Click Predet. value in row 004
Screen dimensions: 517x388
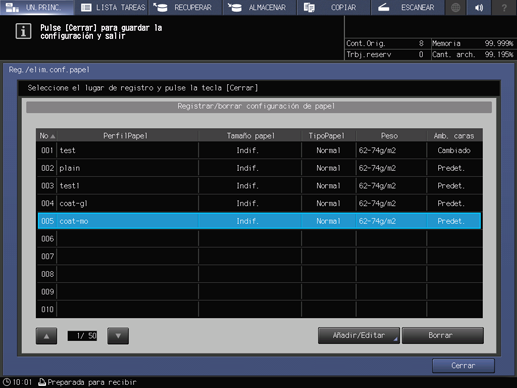click(451, 203)
